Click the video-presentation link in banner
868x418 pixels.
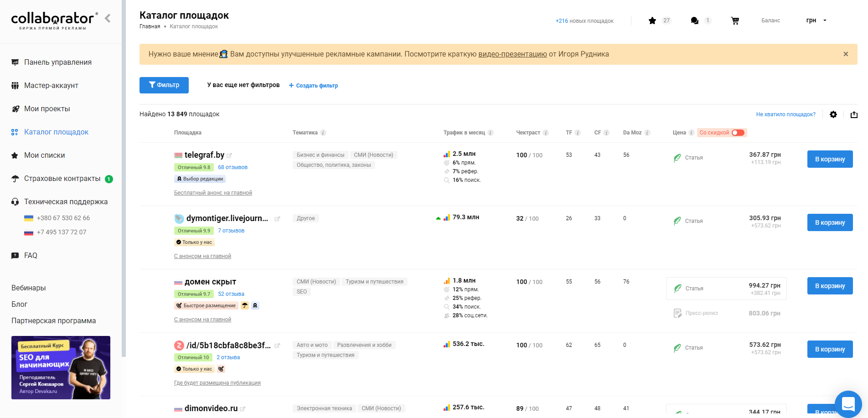point(512,54)
